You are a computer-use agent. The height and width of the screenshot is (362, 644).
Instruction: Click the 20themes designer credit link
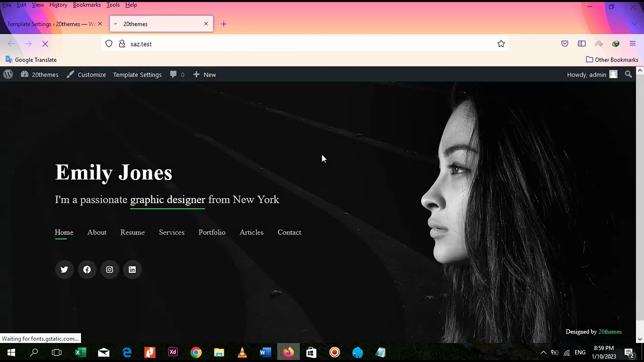[x=610, y=332]
